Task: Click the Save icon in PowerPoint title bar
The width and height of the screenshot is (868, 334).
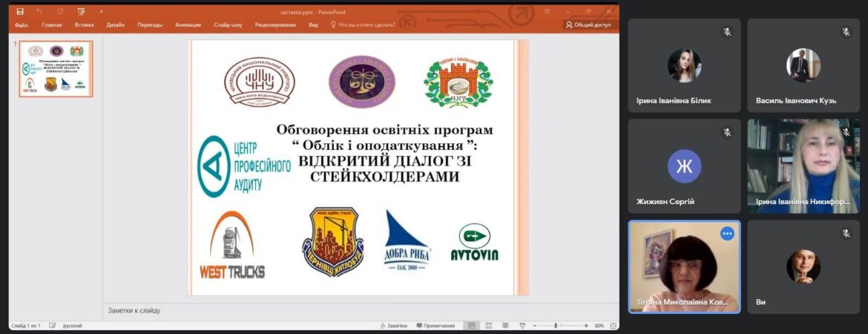Action: pos(20,11)
